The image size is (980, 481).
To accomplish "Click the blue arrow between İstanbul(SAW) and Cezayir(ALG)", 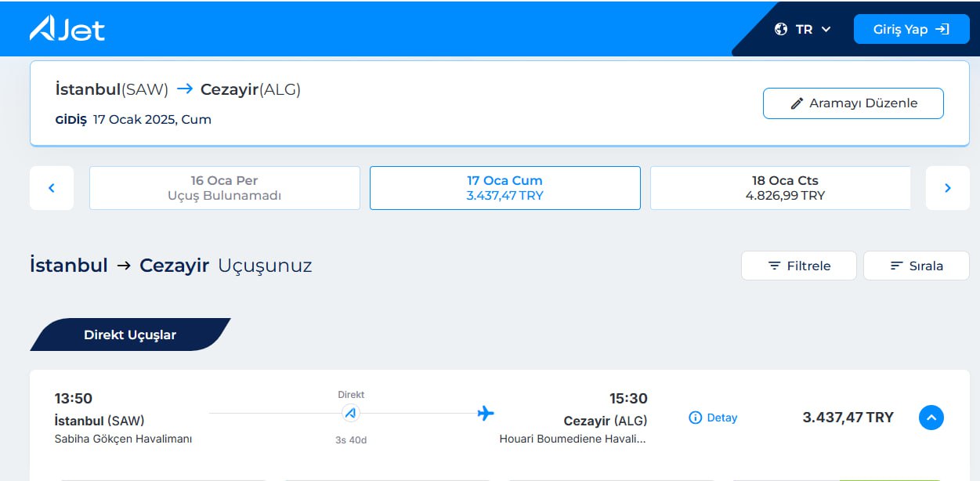I will pyautogui.click(x=185, y=89).
